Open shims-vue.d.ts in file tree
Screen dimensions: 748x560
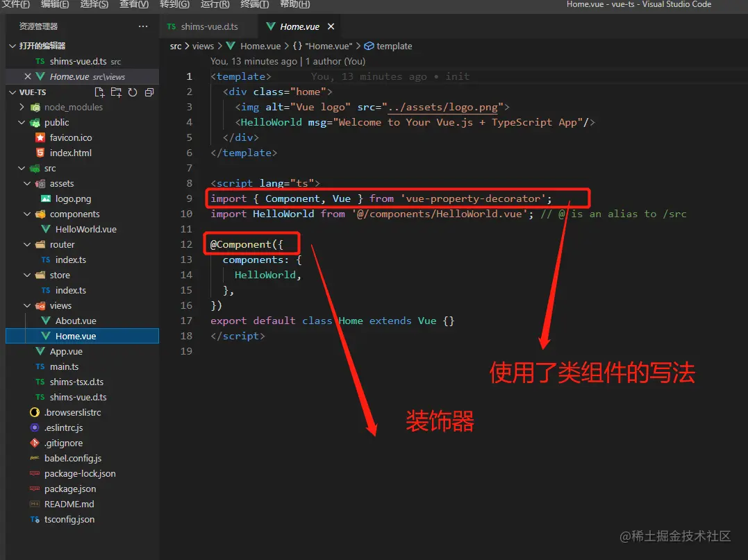82,397
